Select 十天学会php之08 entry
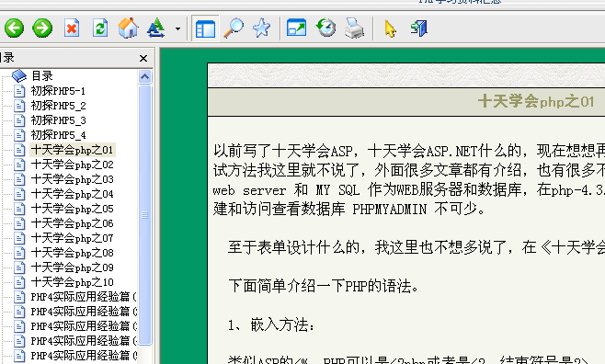This screenshot has height=364, width=605. click(73, 253)
